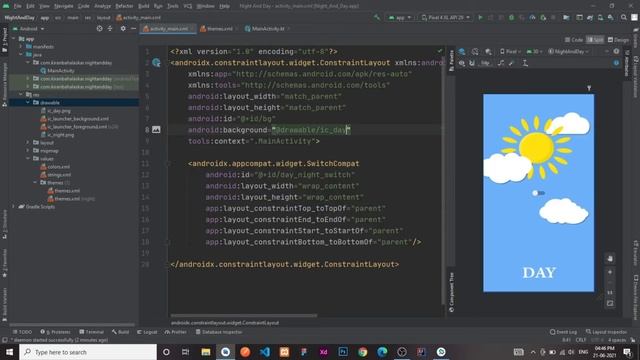
Task: Click Collapse All in Project panel
Action: tap(110, 29)
